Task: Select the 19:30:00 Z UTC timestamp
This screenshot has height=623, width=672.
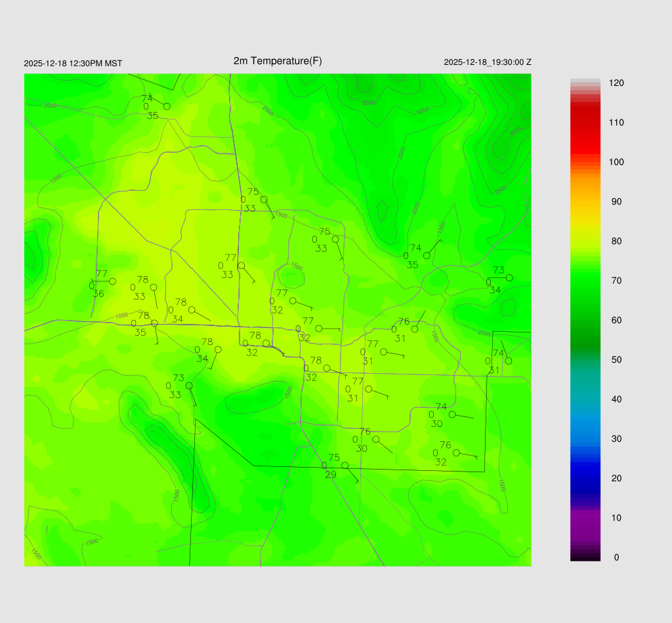Action: coord(487,62)
